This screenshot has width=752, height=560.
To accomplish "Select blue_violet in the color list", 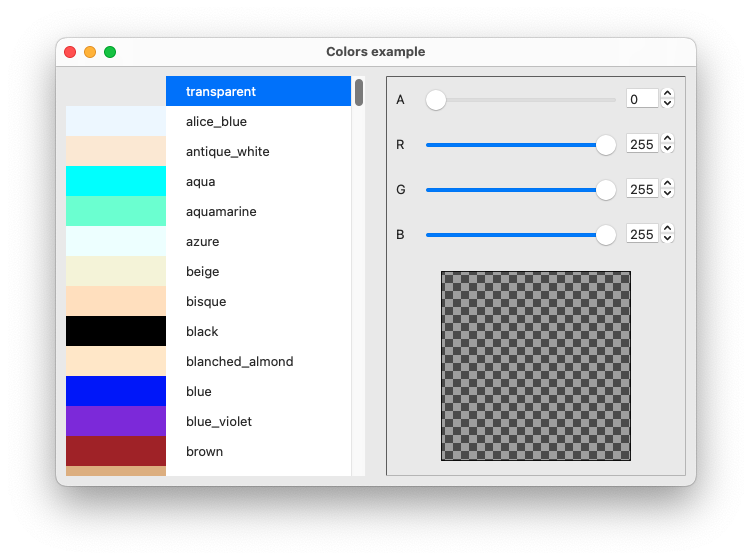I will point(258,421).
